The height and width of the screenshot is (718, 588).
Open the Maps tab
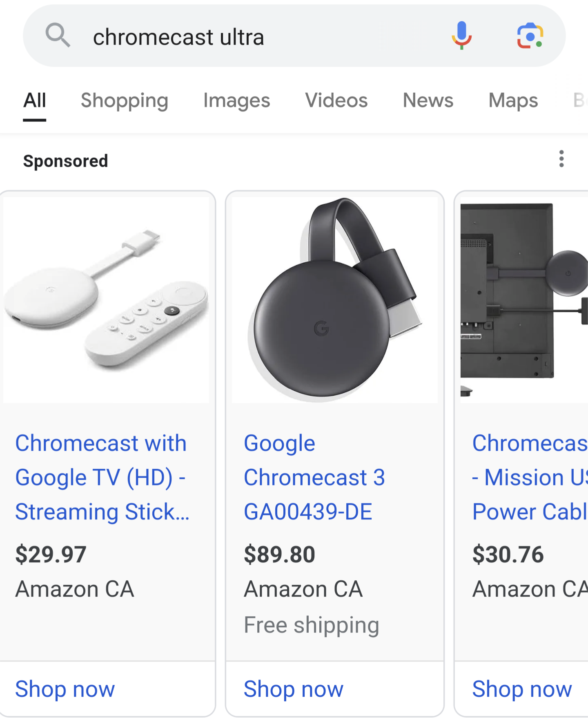pos(513,101)
